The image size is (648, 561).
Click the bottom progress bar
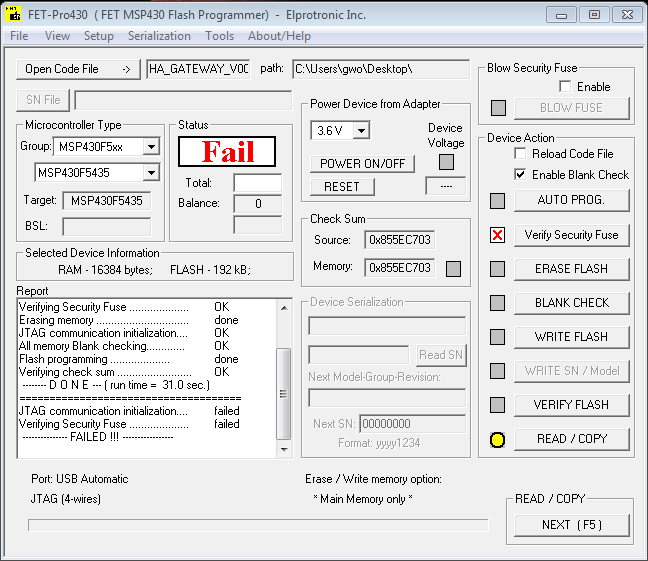[x=258, y=525]
